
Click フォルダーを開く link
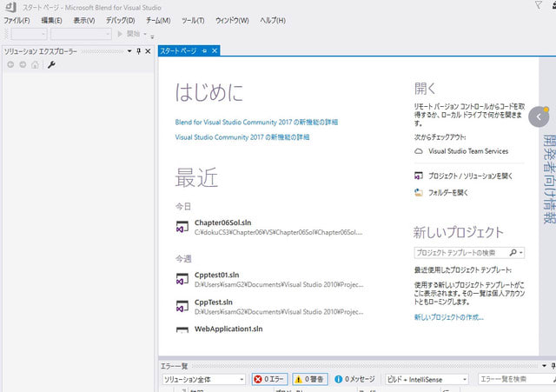pyautogui.click(x=448, y=193)
